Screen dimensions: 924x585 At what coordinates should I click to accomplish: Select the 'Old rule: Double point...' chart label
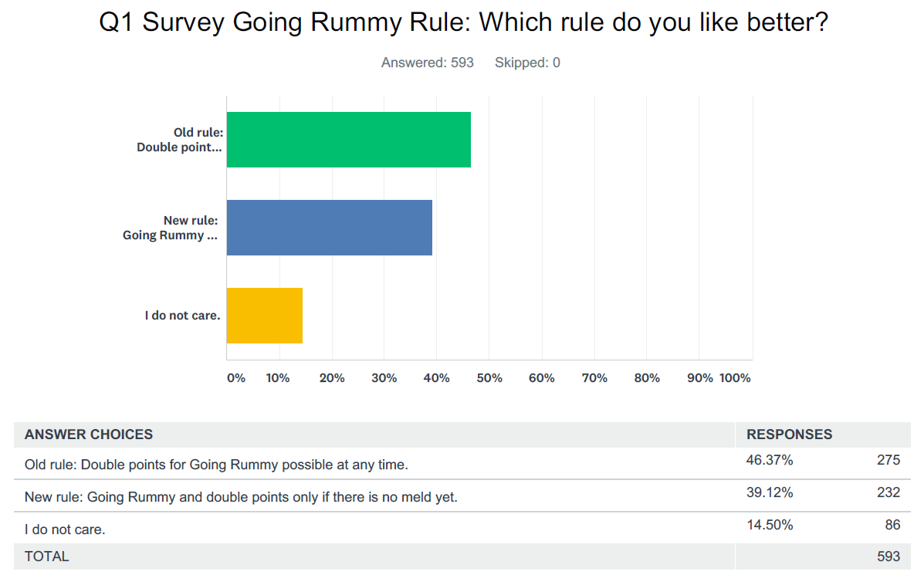point(180,140)
